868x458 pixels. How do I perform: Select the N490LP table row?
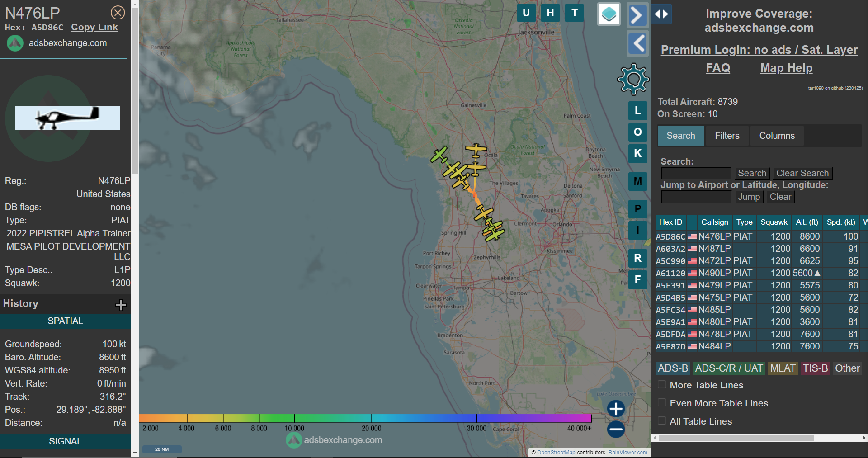tap(762, 273)
